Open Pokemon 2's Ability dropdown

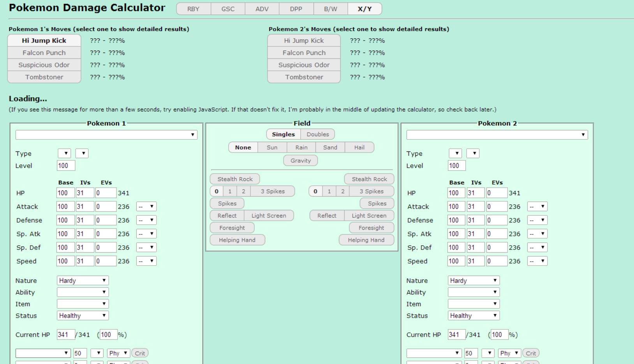pos(474,292)
